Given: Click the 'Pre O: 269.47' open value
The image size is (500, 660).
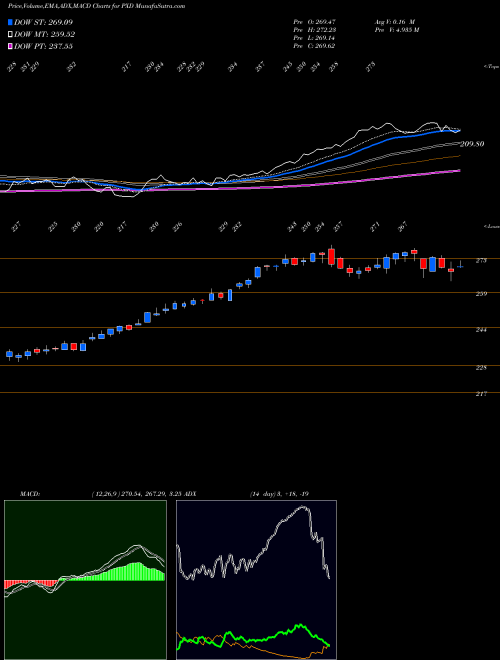Looking at the screenshot, I should click(x=314, y=21).
